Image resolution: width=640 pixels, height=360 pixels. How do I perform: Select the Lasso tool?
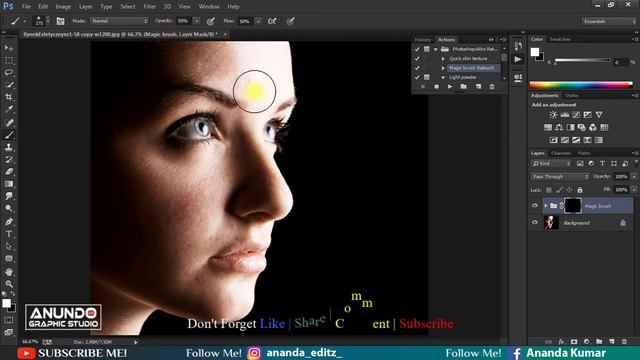tap(9, 73)
